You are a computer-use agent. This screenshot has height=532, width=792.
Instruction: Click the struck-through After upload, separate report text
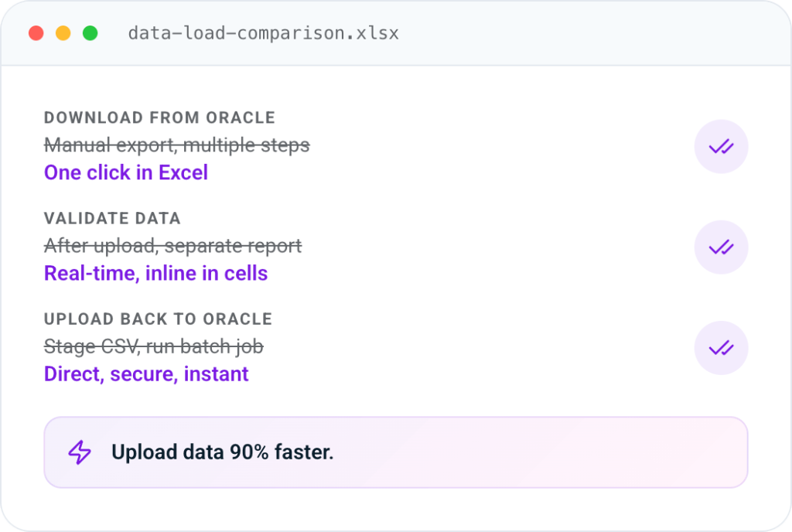click(172, 247)
